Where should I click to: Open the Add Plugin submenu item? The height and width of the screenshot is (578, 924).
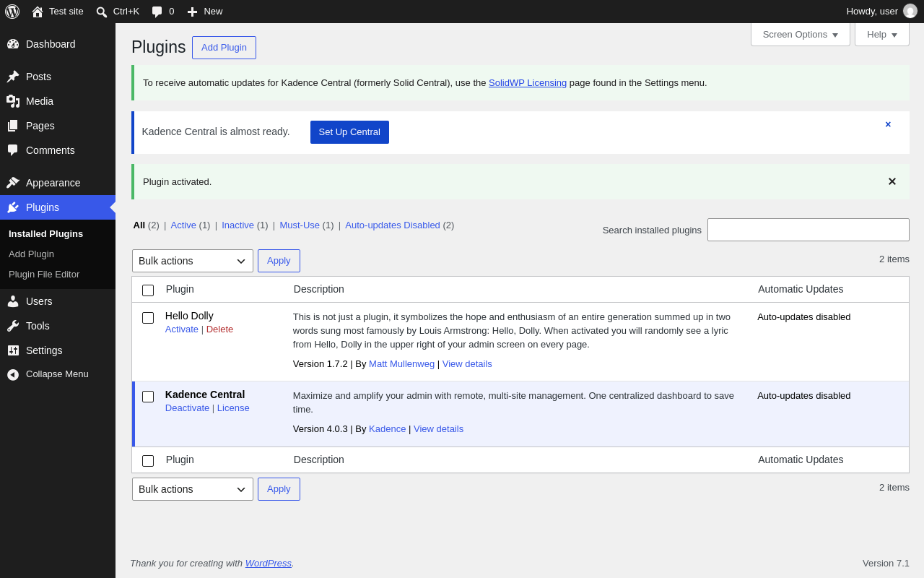point(31,254)
